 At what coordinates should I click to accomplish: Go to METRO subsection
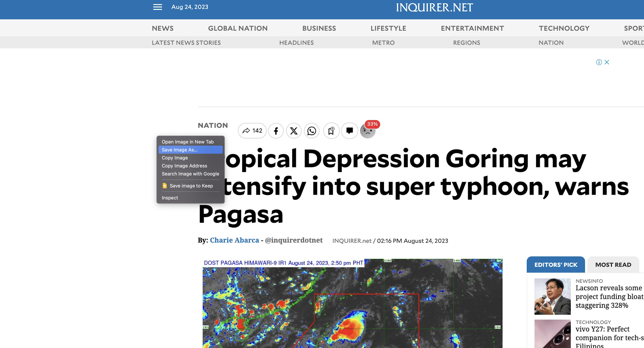point(384,43)
